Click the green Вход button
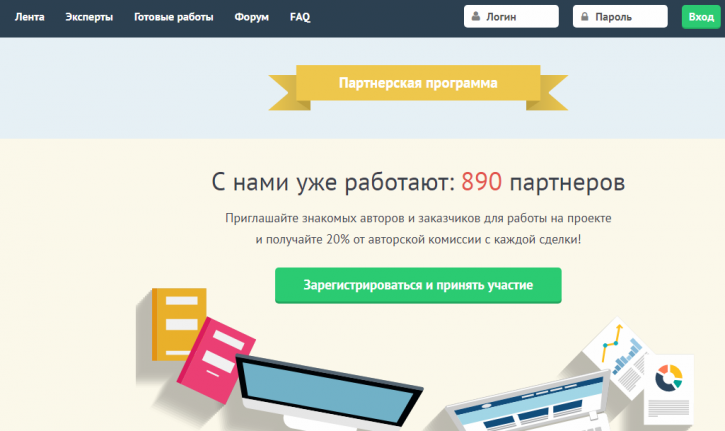This screenshot has height=431, width=725. [x=701, y=17]
